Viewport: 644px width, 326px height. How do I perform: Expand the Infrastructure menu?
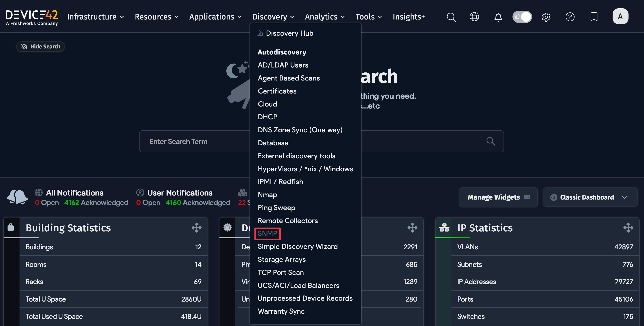point(96,17)
